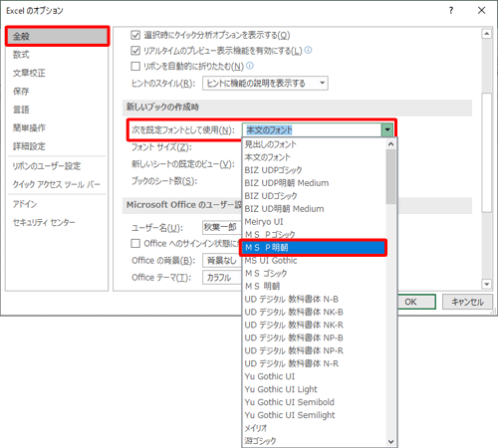Select UD デジタル 教科書体 N-R font
Image resolution: width=498 pixels, height=448 pixels.
314,363
